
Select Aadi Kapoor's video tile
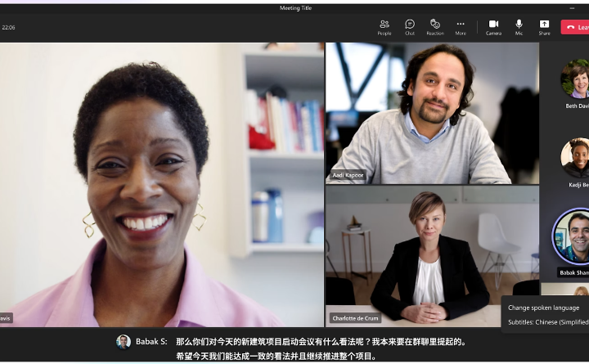(432, 113)
